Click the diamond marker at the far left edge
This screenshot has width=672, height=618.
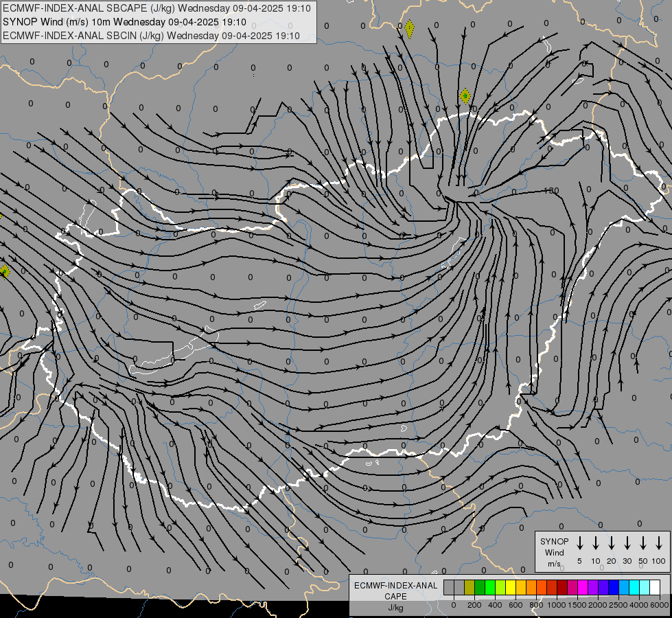4,271
